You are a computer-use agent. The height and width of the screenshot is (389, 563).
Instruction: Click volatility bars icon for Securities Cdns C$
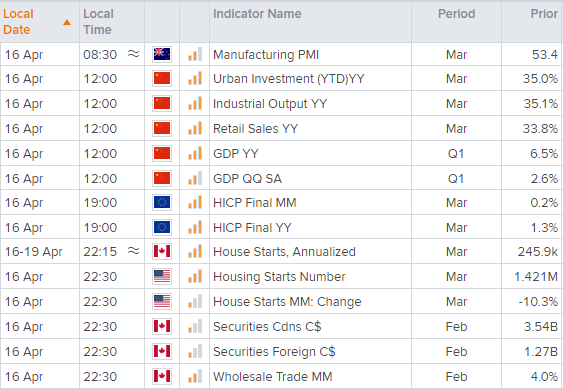(x=195, y=327)
